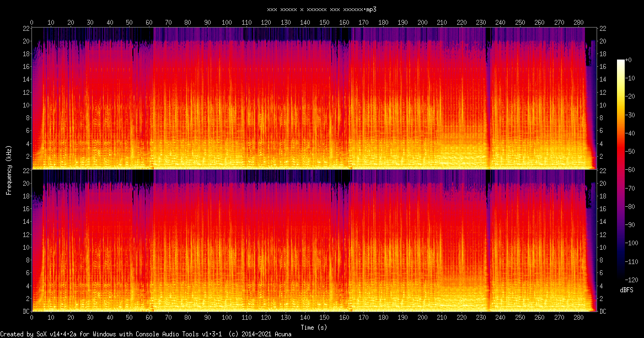Click the "250" tick on the bottom time axis
This screenshot has width=644, height=338.
pos(520,318)
